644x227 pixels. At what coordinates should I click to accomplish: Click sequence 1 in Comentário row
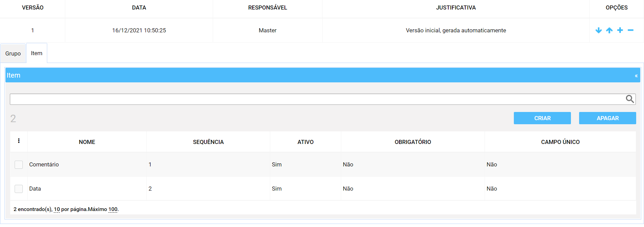(x=150, y=164)
